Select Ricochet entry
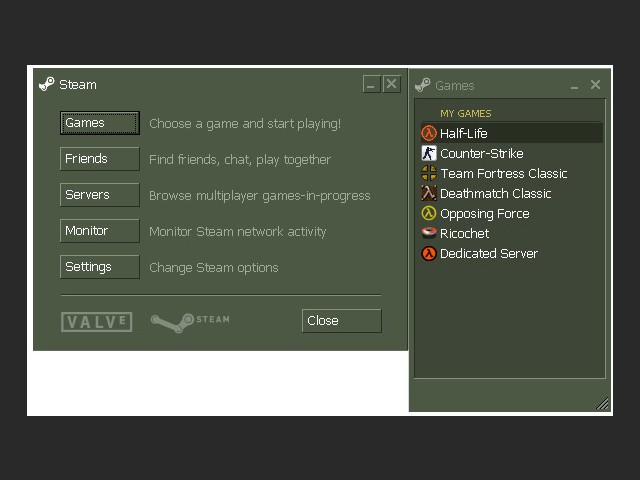Image resolution: width=640 pixels, height=480 pixels. (x=511, y=233)
